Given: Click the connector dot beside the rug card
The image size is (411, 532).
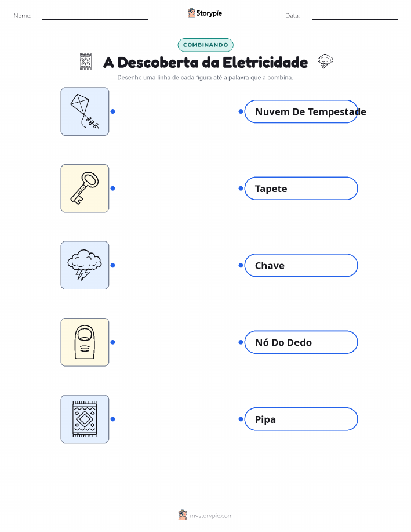Looking at the screenshot, I should [x=113, y=419].
